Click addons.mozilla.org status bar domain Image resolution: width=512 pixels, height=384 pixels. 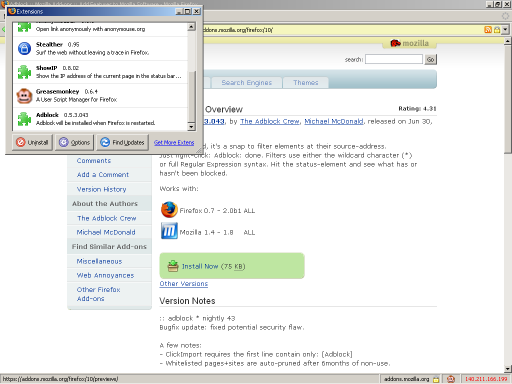click(x=406, y=379)
